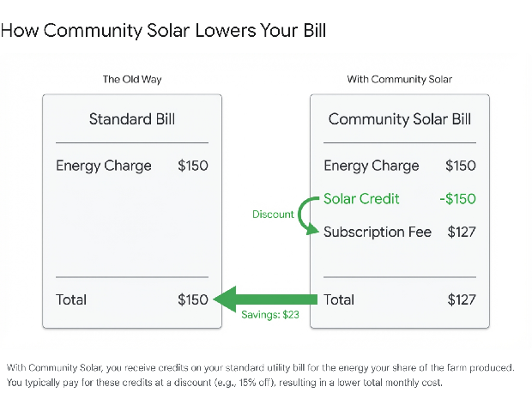Screen dimensions: 532x399
Task: Click the Total label in Standard Bill
Action: (71, 299)
